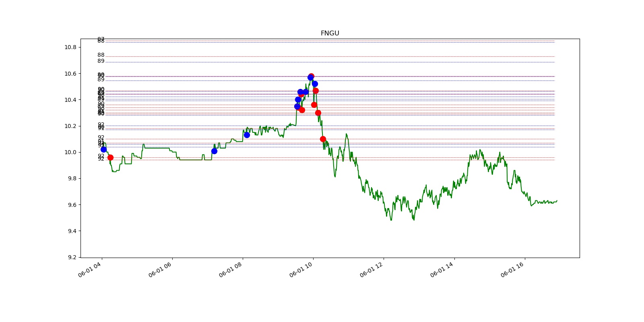Screen dimensions: 644x322
Task: Click the 06-01 16 x-axis label
Action: coord(512,269)
